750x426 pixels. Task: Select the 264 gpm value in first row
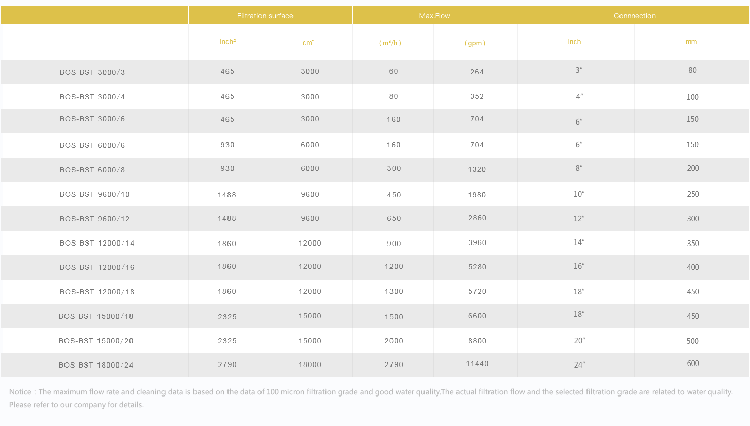tap(476, 71)
